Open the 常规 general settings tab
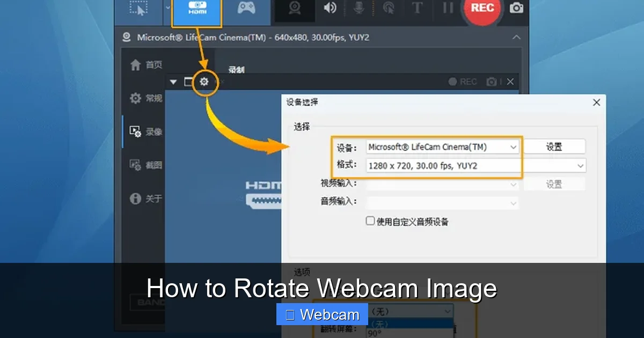The image size is (644, 338). click(x=146, y=98)
